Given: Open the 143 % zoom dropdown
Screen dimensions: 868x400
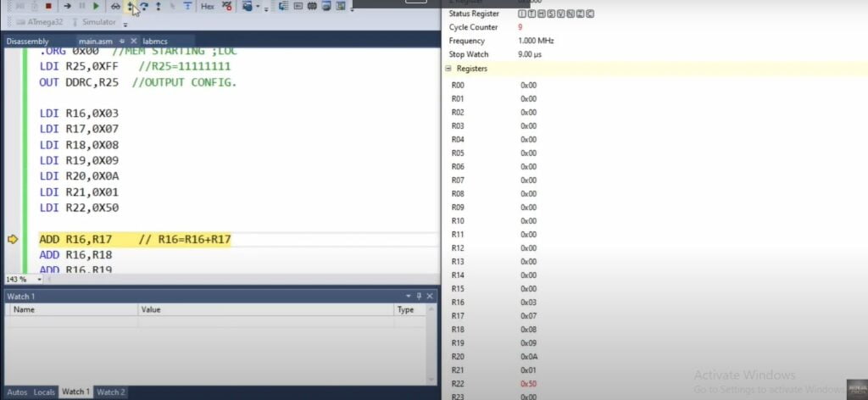Looking at the screenshot, I should click(39, 280).
